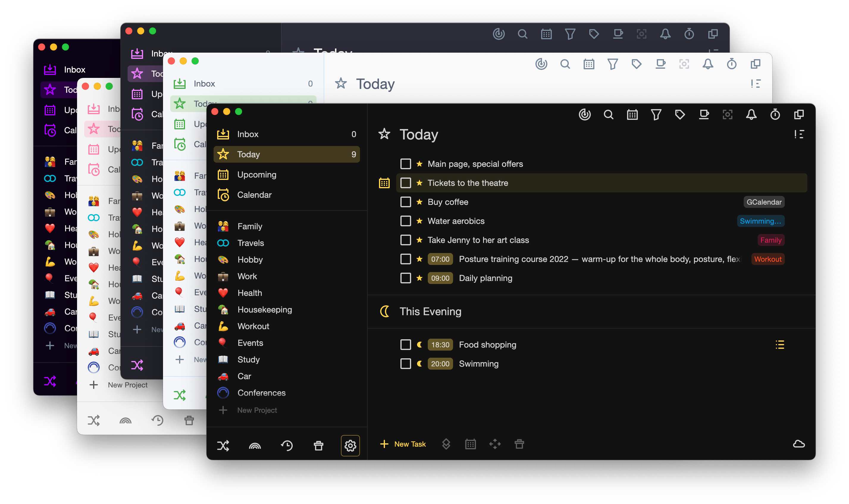Click the 18:30 time badge on Food shopping
Viewport: 849px width, 504px height.
pos(440,345)
